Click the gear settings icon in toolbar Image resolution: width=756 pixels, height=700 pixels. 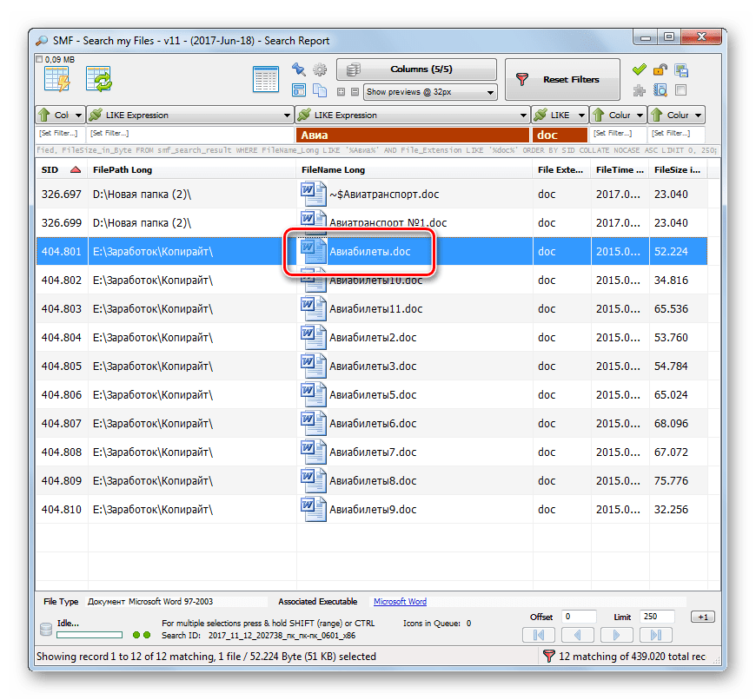[x=319, y=69]
